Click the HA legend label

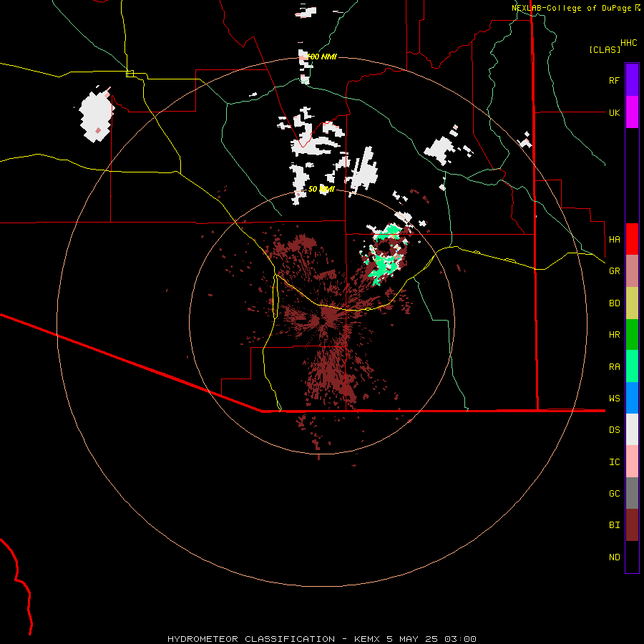click(614, 239)
